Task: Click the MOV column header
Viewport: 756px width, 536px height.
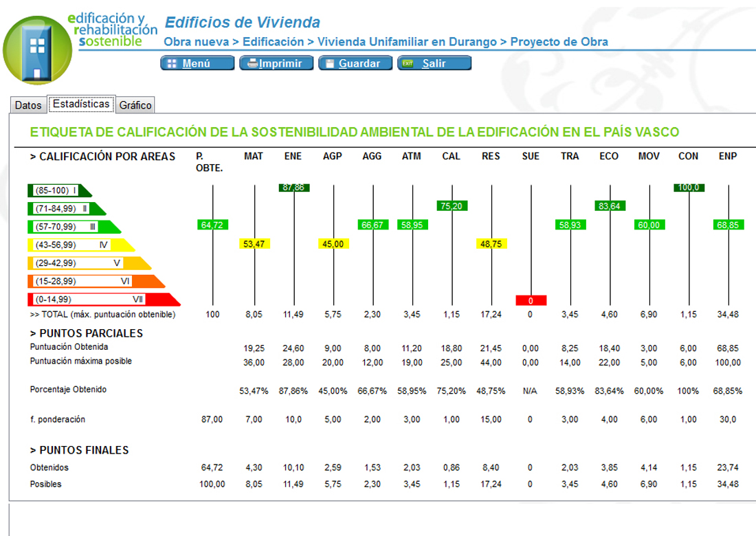Action: [x=649, y=156]
